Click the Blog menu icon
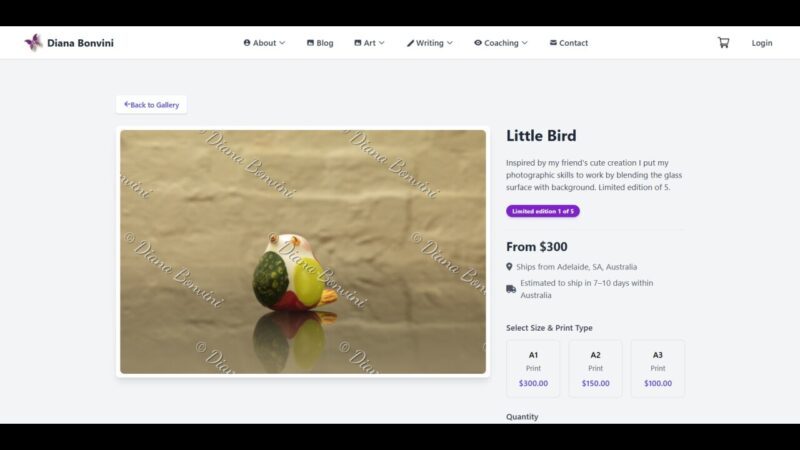The width and height of the screenshot is (800, 450). [310, 43]
